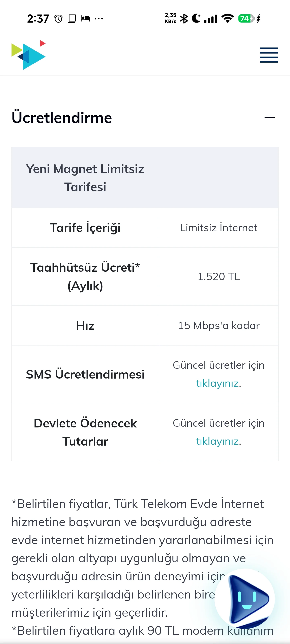Tap the Tarife İçeriği row label

pos(85,228)
